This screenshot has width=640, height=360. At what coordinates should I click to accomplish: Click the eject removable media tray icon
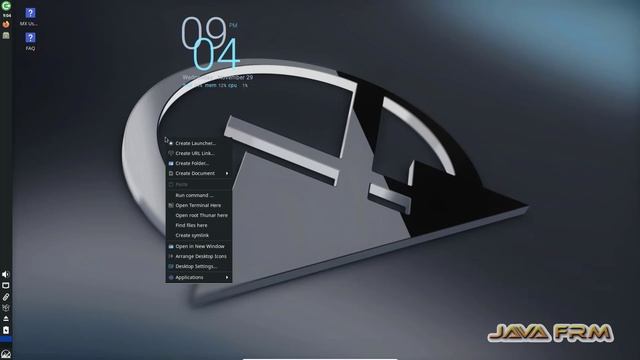pyautogui.click(x=6, y=319)
